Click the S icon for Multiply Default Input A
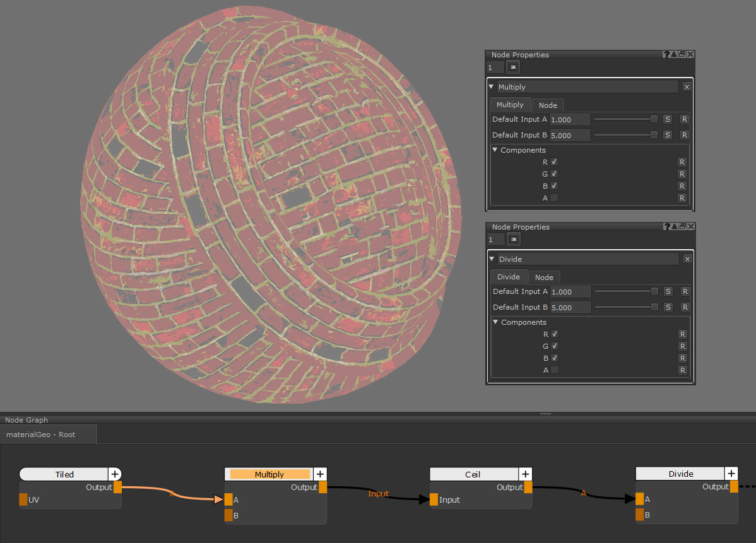Viewport: 756px width, 543px height. click(668, 119)
